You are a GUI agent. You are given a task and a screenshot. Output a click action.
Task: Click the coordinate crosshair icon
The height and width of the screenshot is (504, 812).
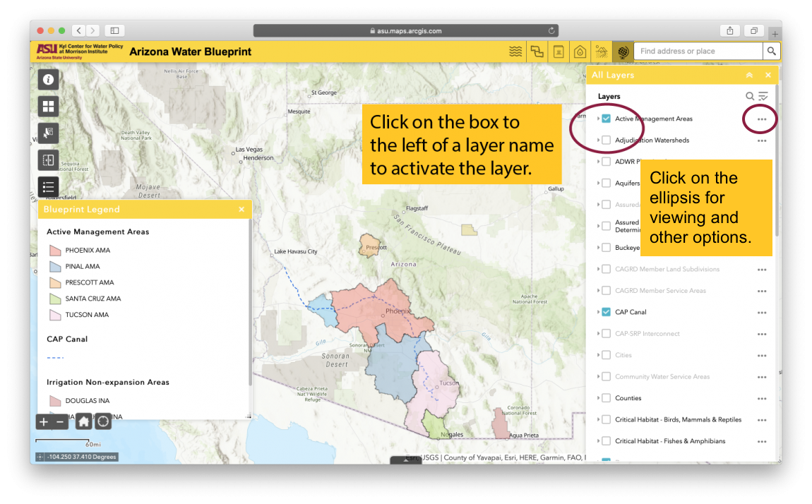40,457
